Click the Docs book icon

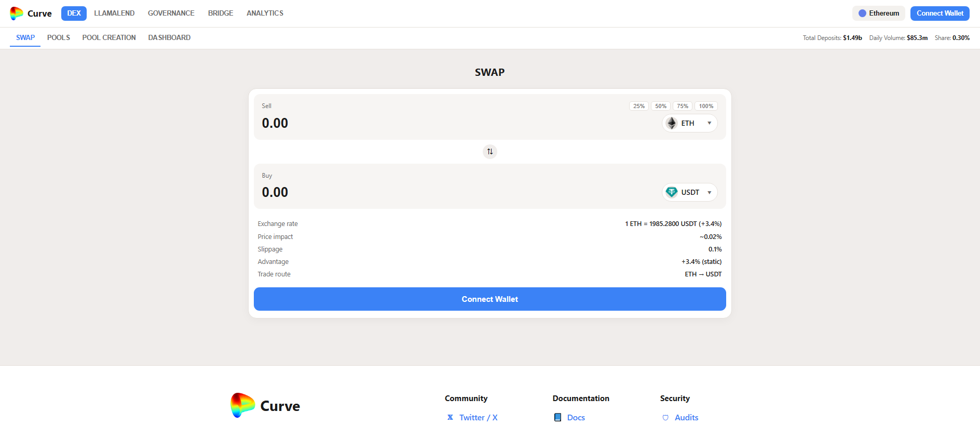coord(557,417)
